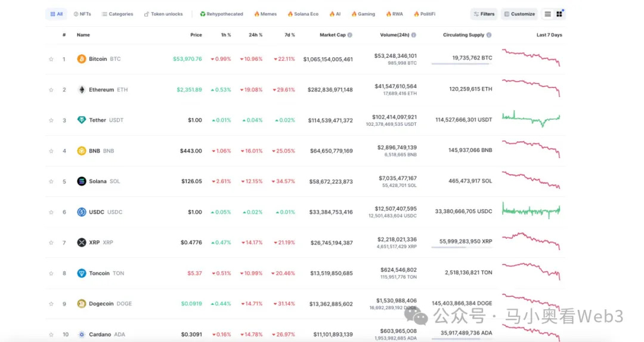Sort by Name column header

(83, 35)
